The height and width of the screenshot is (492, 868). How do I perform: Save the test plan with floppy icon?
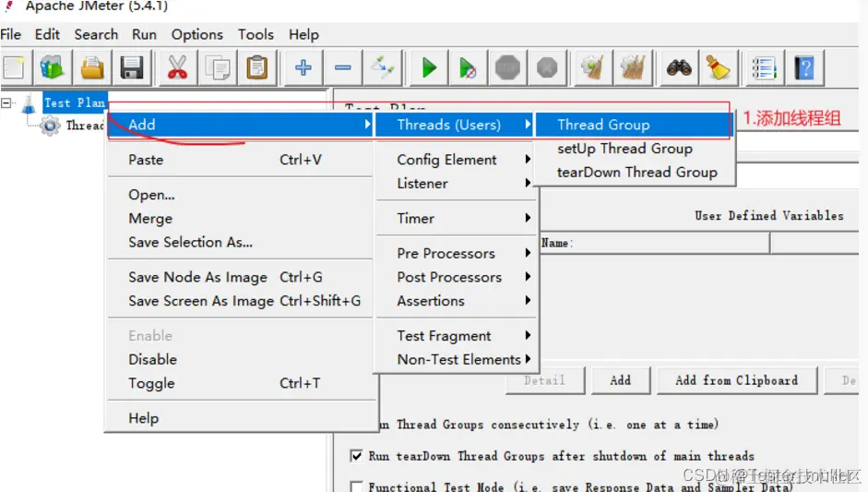point(132,67)
